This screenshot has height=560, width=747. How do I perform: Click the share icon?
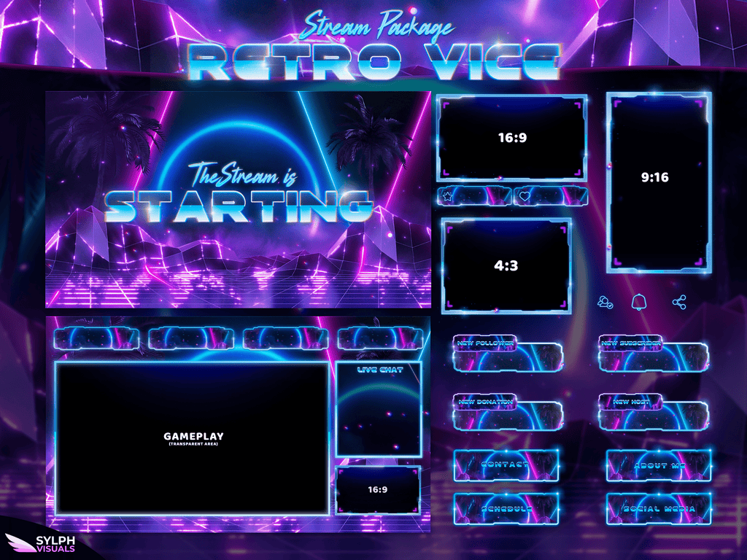[679, 302]
